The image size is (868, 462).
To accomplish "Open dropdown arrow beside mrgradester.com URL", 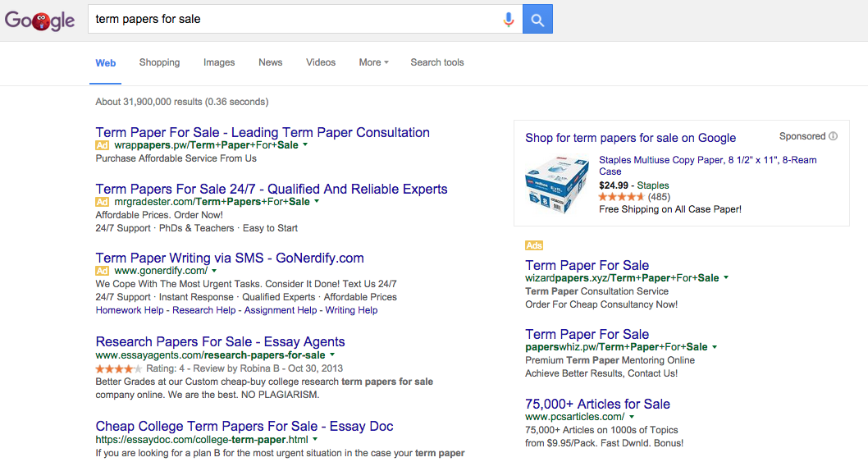I will [317, 201].
